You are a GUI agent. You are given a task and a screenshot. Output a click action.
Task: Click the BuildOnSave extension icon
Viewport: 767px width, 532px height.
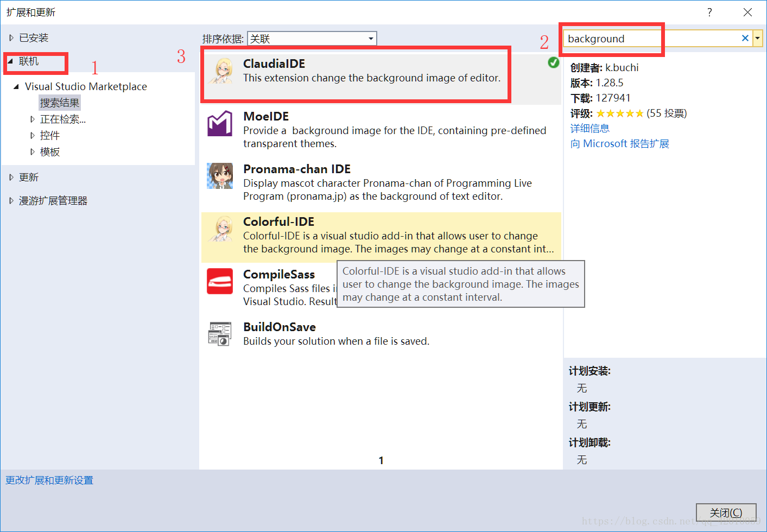(220, 334)
